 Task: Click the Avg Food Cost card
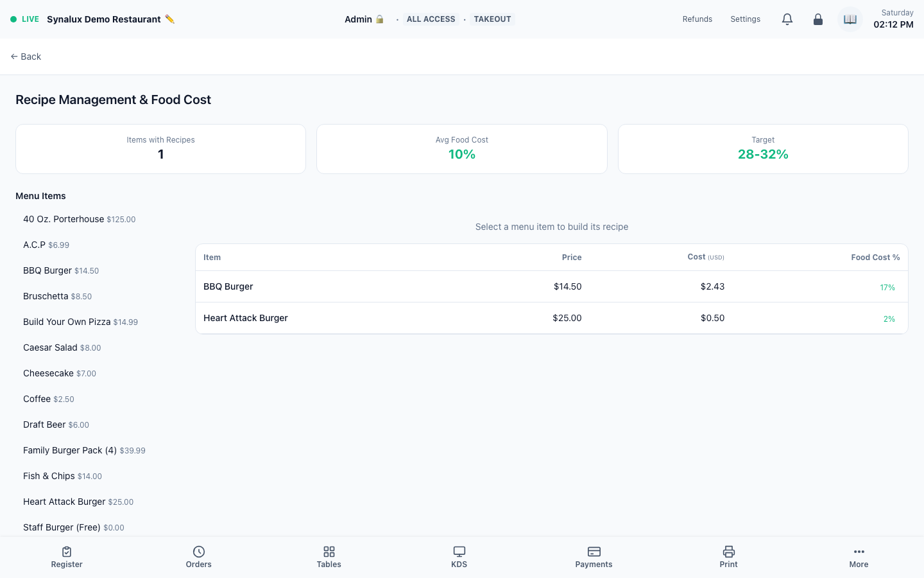462,149
